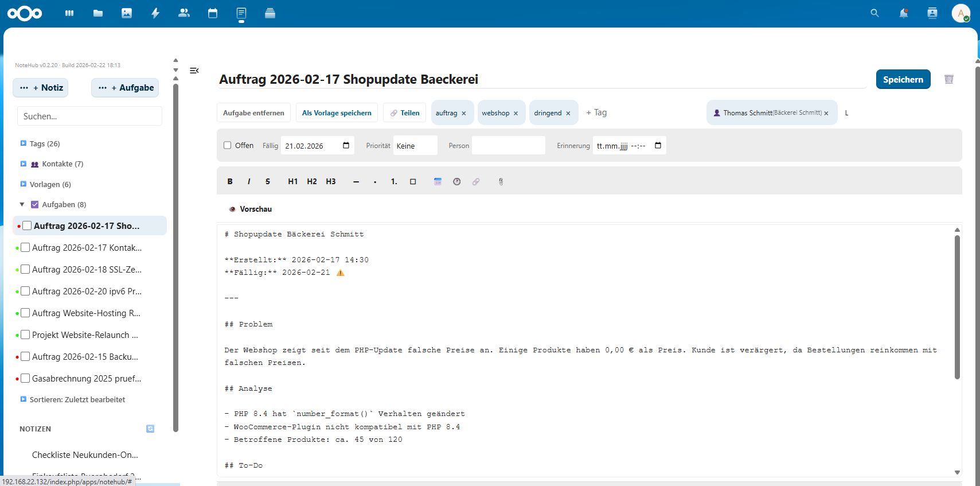Remove the dringend tag
Image resolution: width=980 pixels, height=486 pixels.
(x=568, y=114)
